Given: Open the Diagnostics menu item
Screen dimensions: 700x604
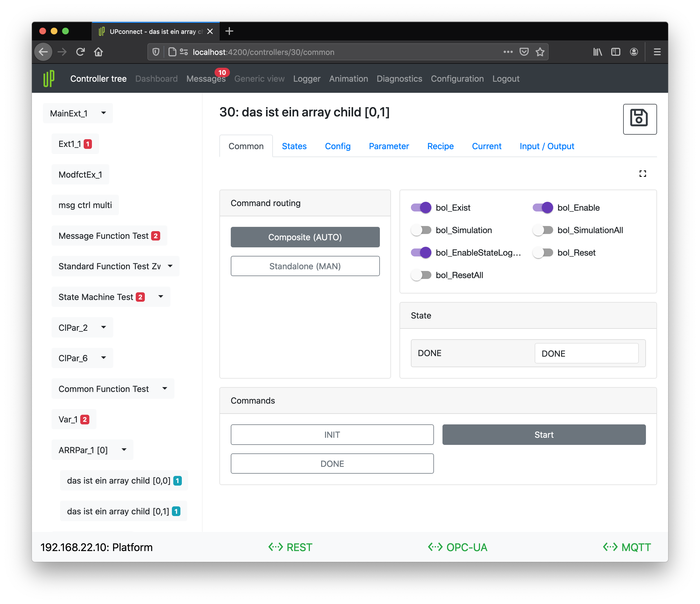Looking at the screenshot, I should (399, 79).
